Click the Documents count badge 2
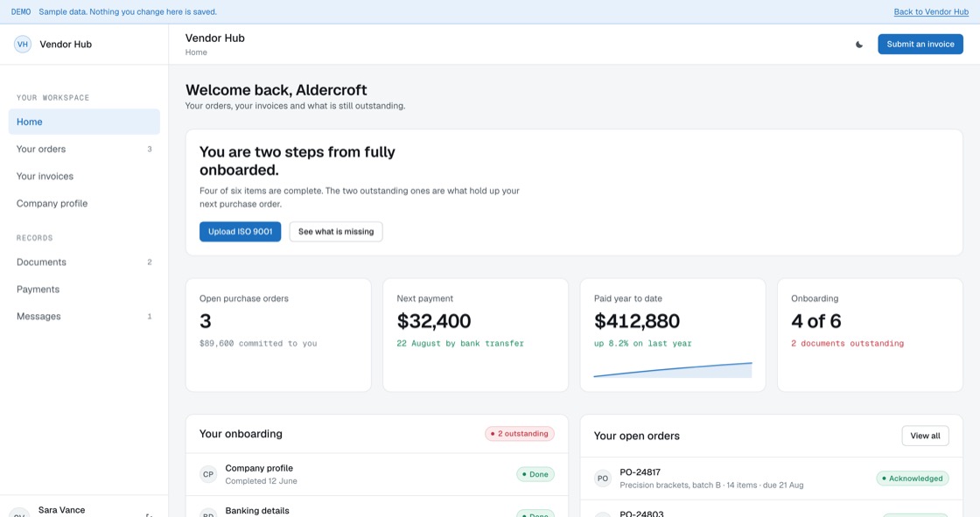Image resolution: width=980 pixels, height=517 pixels. coord(150,262)
